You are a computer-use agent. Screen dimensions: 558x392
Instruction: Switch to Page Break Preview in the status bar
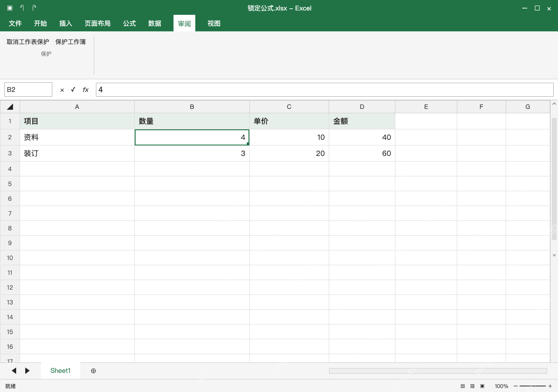[482, 386]
